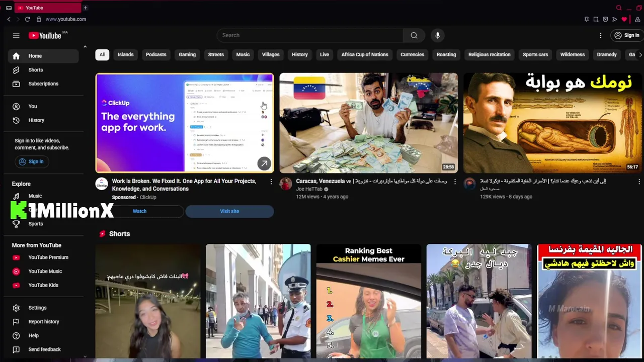Open Joe HaTTab channel avatar
This screenshot has height=362, width=644.
(286, 184)
